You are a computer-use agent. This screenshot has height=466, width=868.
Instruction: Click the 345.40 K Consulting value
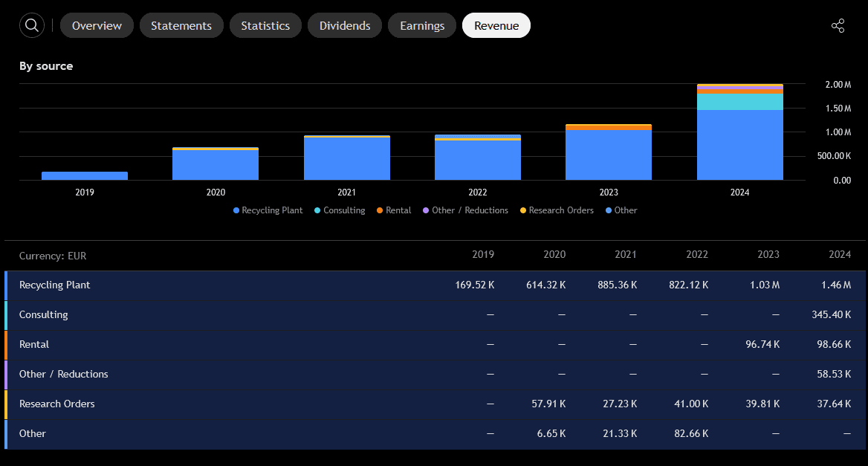[832, 315]
